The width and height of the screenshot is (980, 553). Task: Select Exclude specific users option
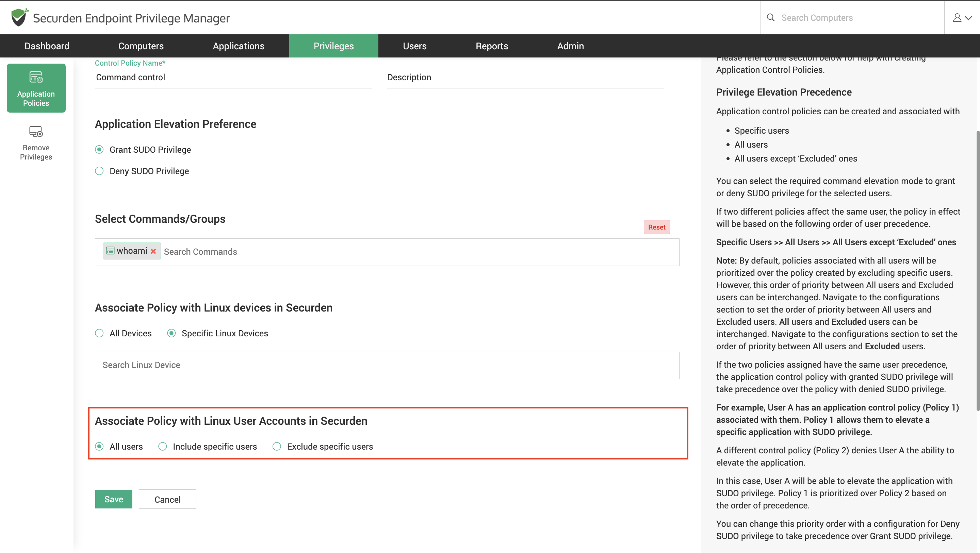click(277, 447)
